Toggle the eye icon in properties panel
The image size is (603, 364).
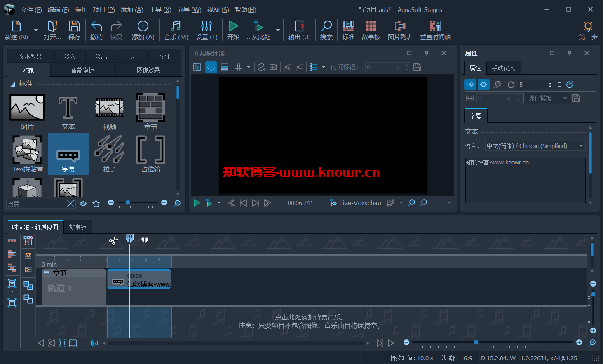coord(483,85)
